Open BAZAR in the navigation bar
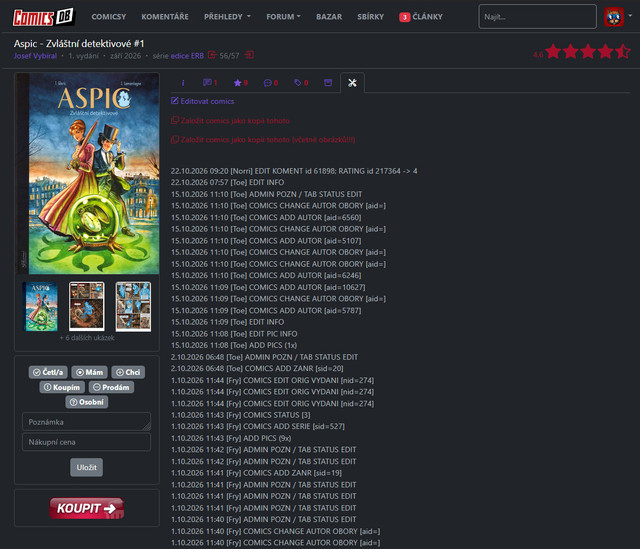Screen dimensions: 640x549 pyautogui.click(x=329, y=17)
